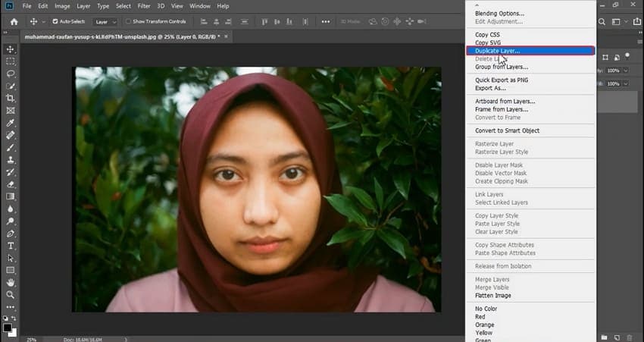This screenshot has width=644, height=342.
Task: Open the Search magnifier icon top right
Action: tap(602, 22)
